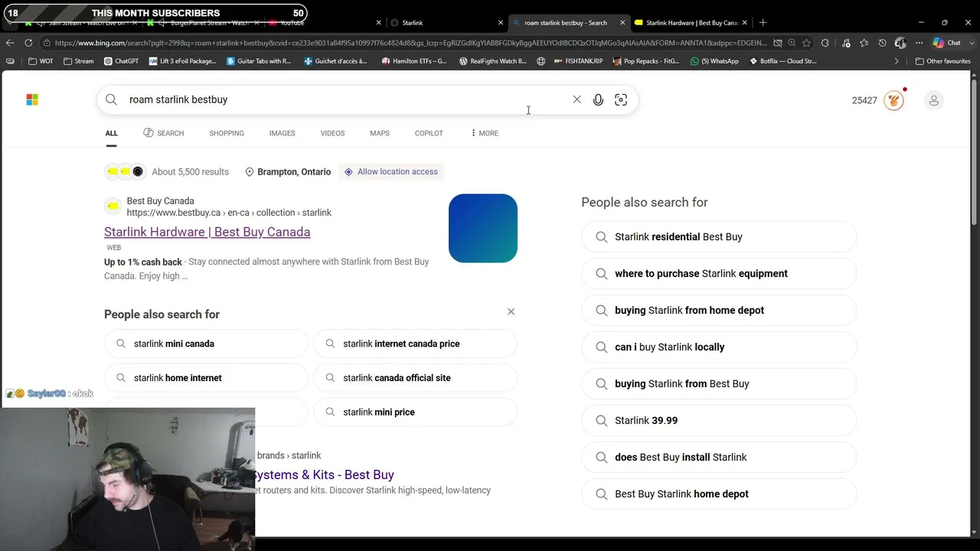
Task: Switch to the IMAGES results tab
Action: point(282,133)
